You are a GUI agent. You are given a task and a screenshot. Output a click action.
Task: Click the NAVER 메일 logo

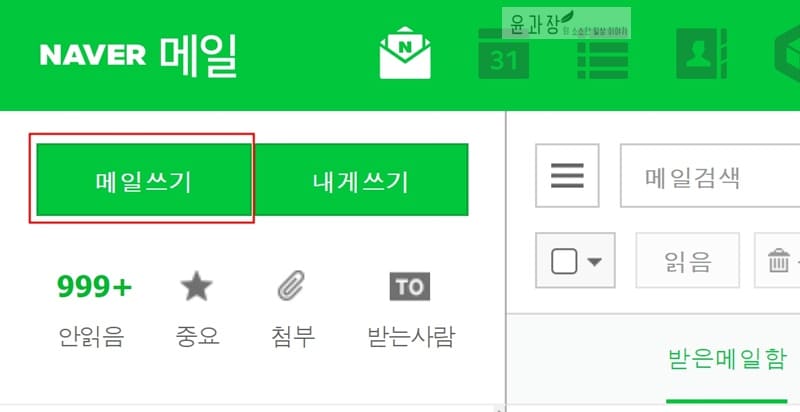139,55
